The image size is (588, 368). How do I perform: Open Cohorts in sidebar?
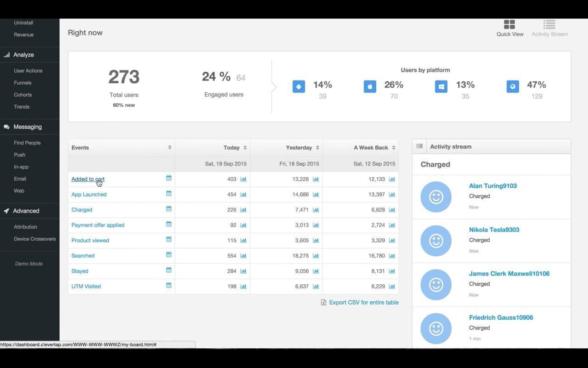tap(23, 95)
